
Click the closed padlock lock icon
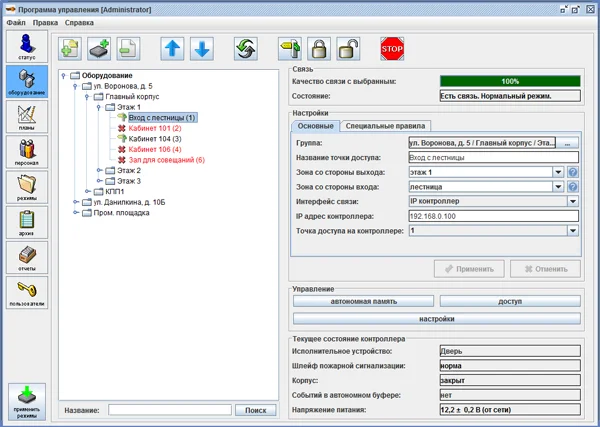pos(319,48)
